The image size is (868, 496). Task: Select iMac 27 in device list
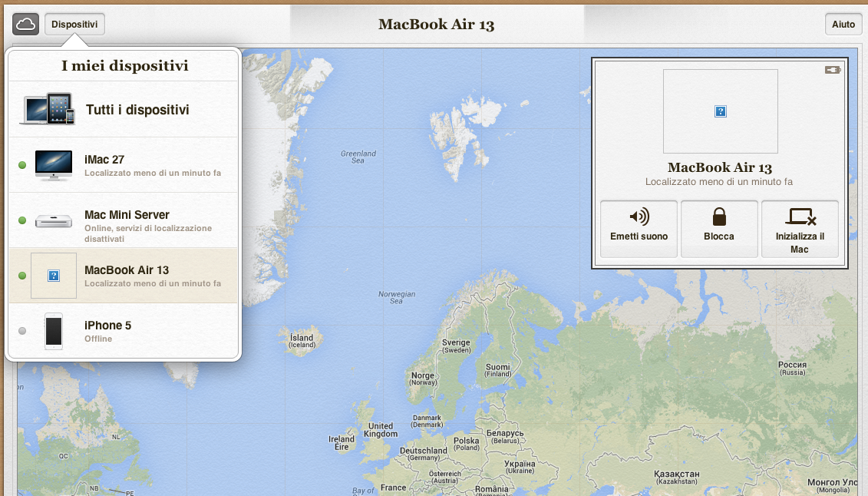(124, 165)
